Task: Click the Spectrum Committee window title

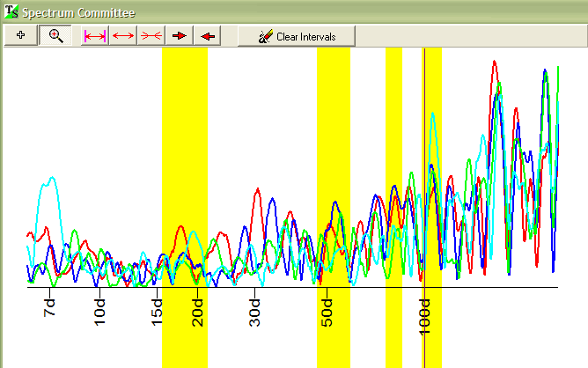Action: (78, 12)
